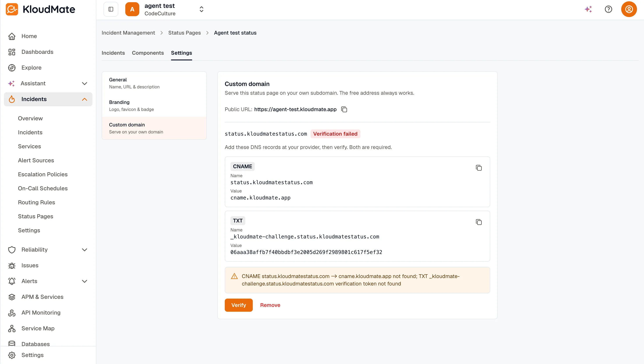This screenshot has width=644, height=364.
Task: Click the Explore label in the sidebar
Action: 31,68
